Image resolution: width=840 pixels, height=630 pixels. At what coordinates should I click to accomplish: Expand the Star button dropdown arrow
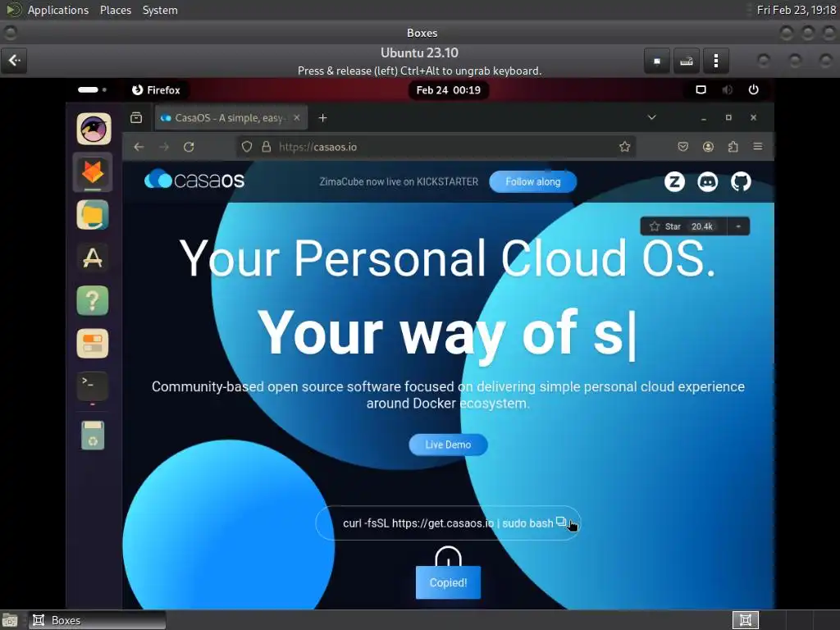738,226
